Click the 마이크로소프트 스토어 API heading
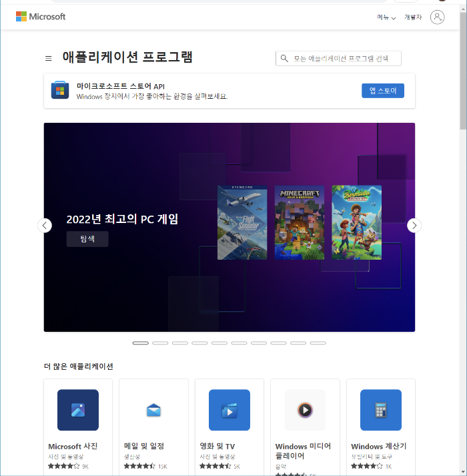 coord(121,86)
